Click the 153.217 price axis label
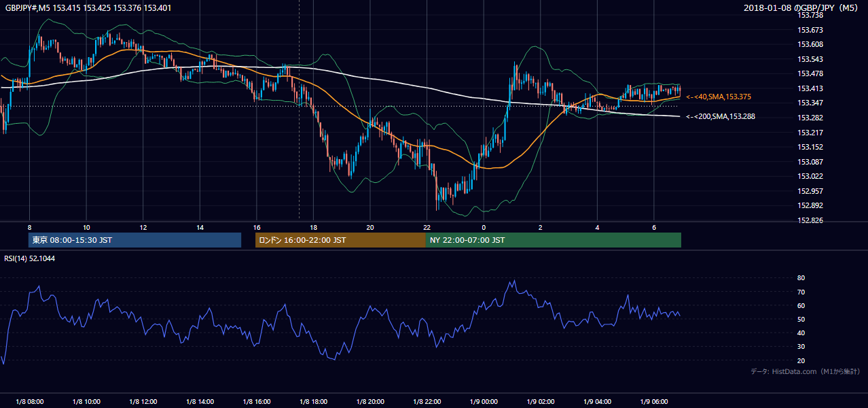Screen dimensions: 868x408 click(811, 133)
